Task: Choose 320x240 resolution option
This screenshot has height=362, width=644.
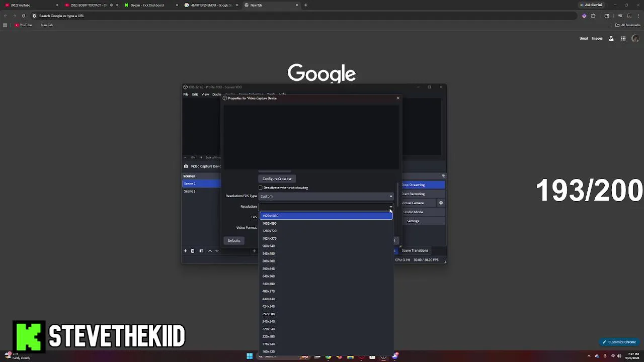Action: coord(326,329)
